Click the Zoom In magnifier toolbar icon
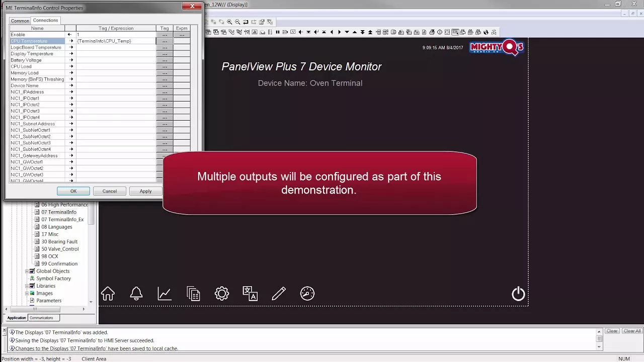The width and height of the screenshot is (644, 362). [x=229, y=22]
